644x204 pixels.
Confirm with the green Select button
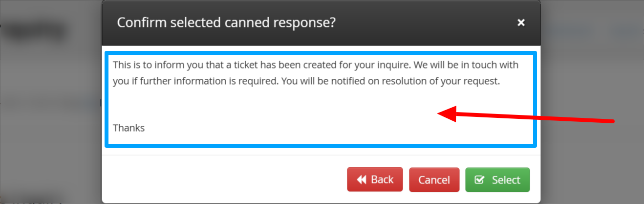497,180
